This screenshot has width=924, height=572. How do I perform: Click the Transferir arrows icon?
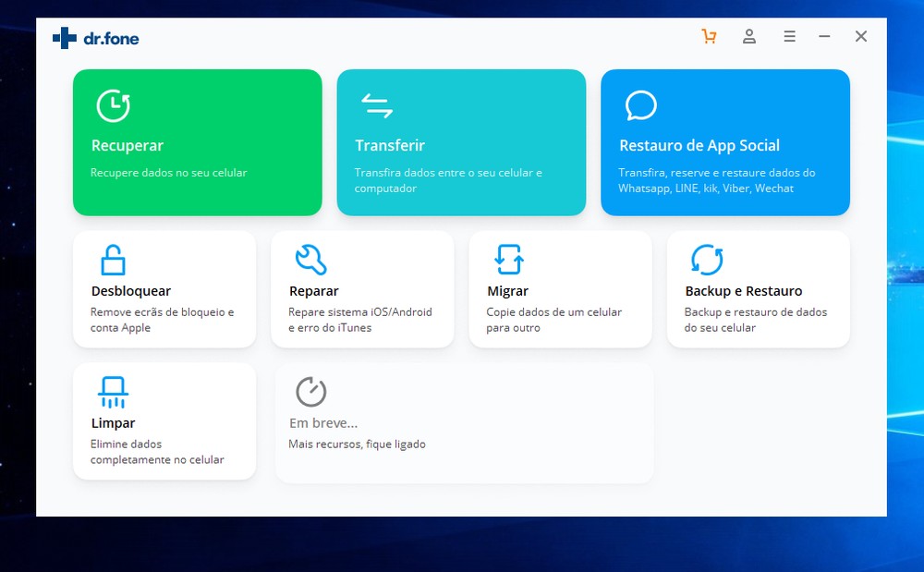point(377,106)
